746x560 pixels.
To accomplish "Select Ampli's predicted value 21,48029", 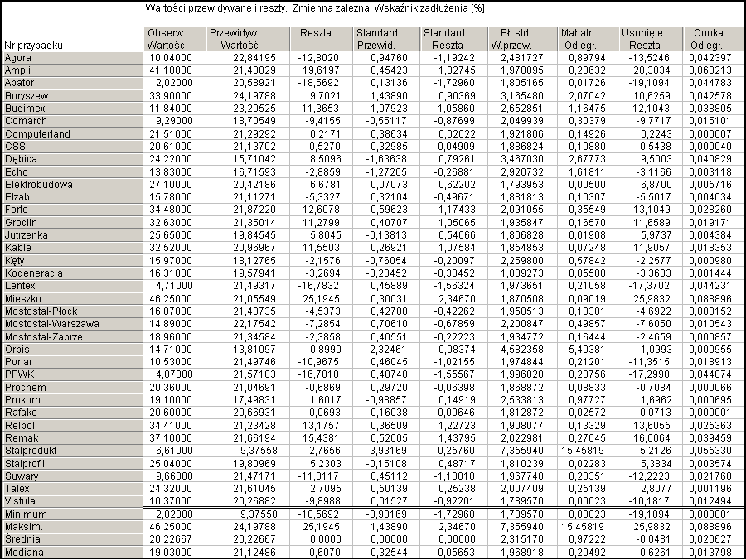I will tap(247, 70).
